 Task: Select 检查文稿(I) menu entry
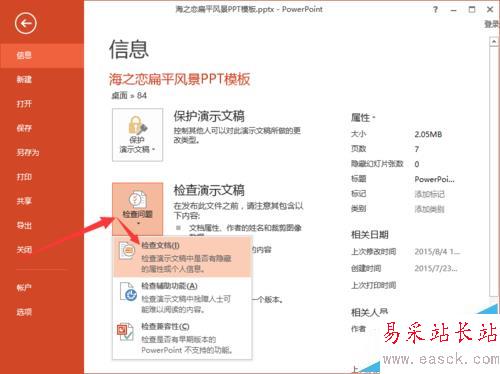tap(183, 257)
